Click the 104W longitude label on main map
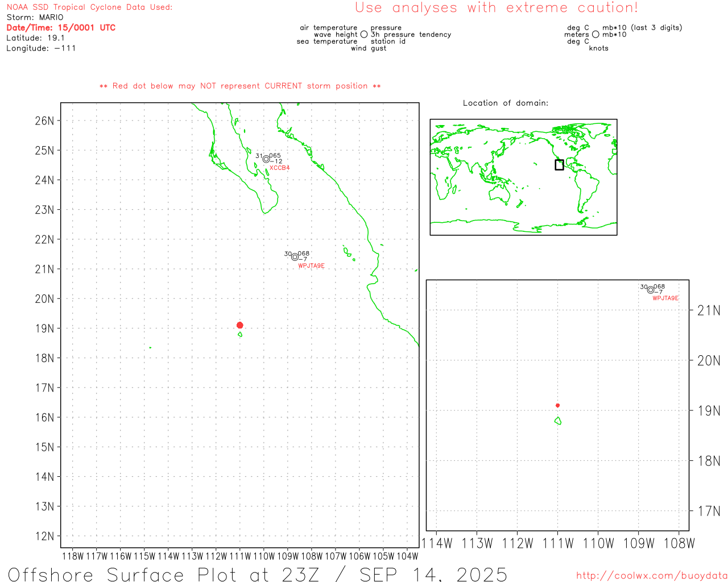 407,556
